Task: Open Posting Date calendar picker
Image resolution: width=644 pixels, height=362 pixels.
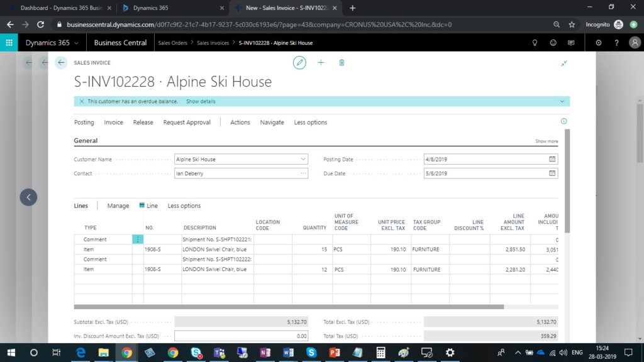Action: coord(552,160)
